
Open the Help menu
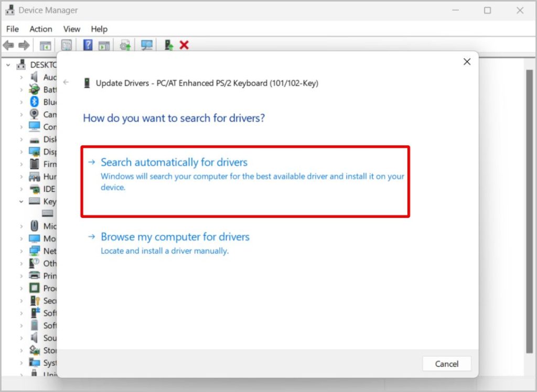(x=99, y=29)
